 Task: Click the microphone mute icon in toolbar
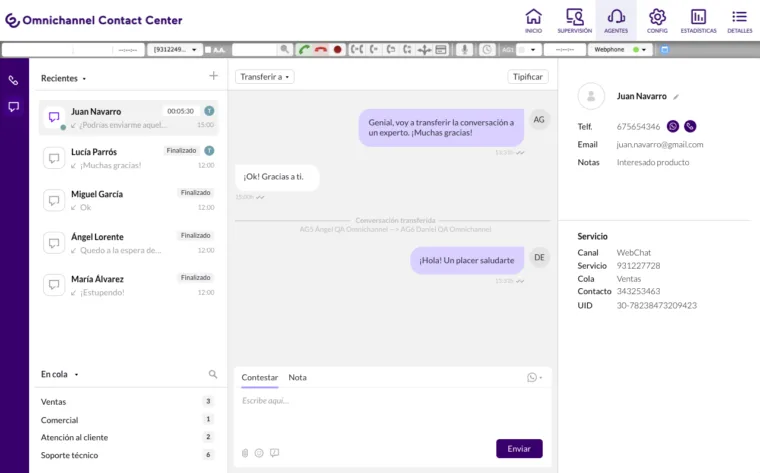coord(464,49)
